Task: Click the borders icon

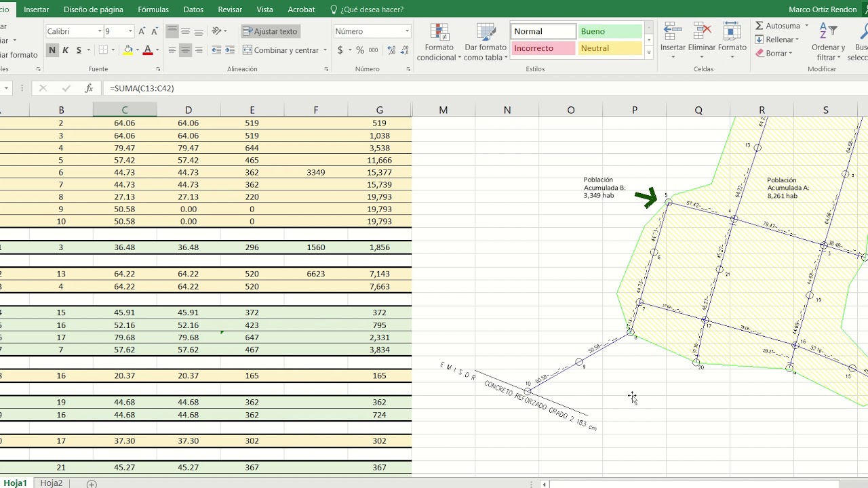Action: point(103,50)
